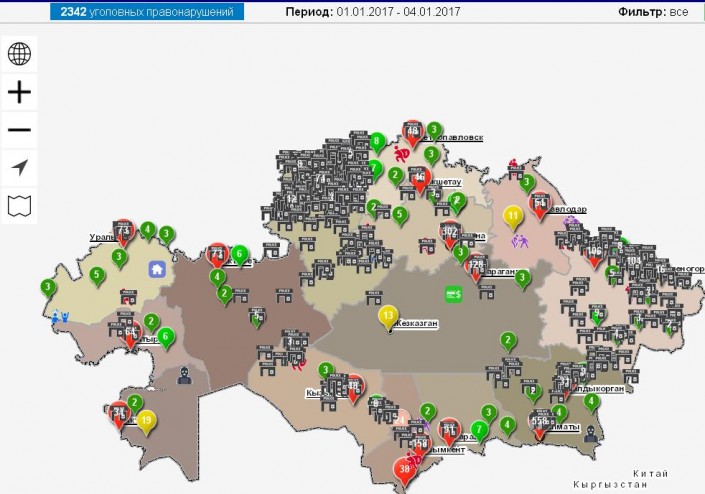Click the locate me arrow icon

(20, 168)
